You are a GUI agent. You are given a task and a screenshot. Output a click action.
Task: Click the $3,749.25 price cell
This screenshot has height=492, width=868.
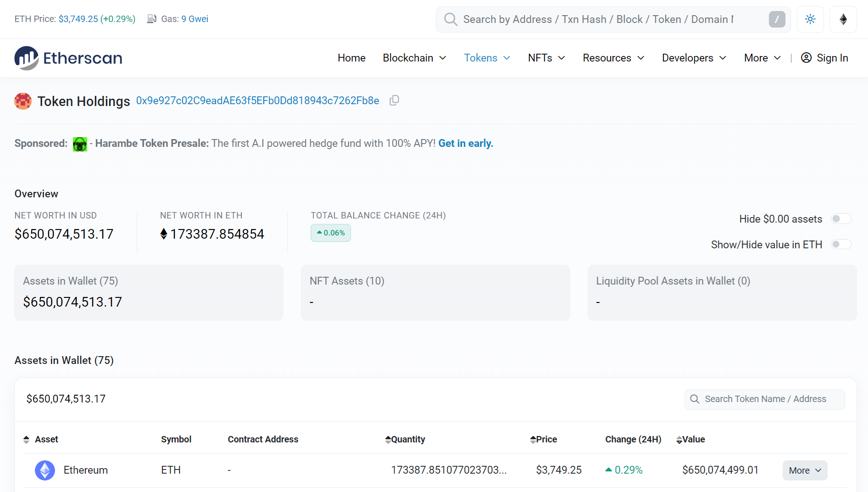(x=559, y=470)
